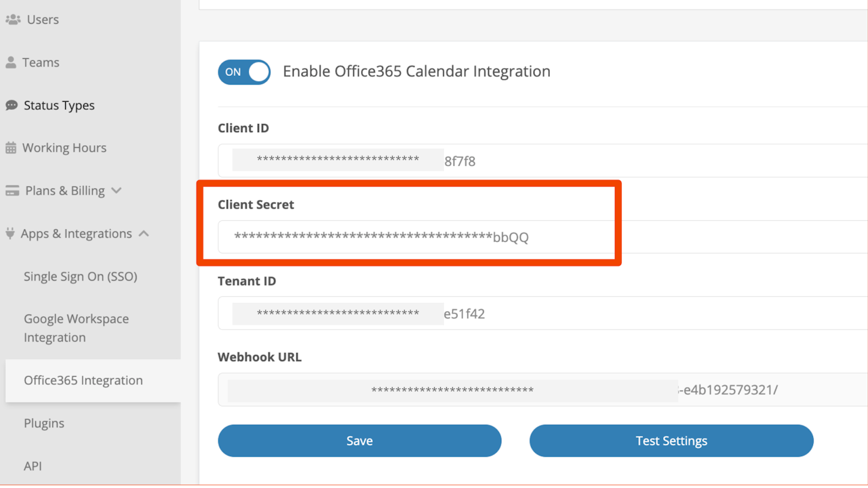
Task: Collapse the Apps & Integrations chevron
Action: tap(144, 233)
